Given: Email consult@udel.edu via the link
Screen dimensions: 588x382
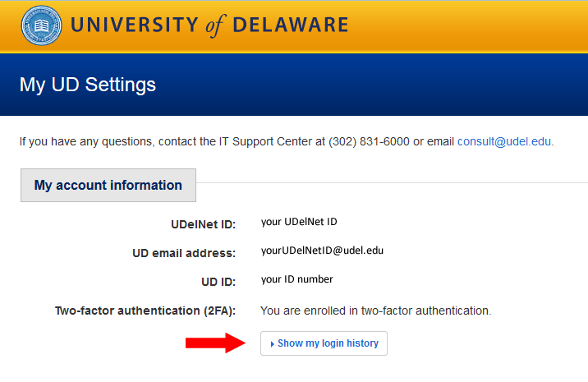Looking at the screenshot, I should [x=504, y=141].
